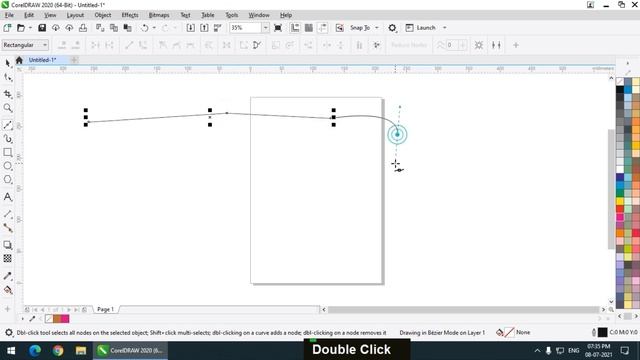Save the document with floppy disk icon
640x360 pixels.
pyautogui.click(x=42, y=28)
